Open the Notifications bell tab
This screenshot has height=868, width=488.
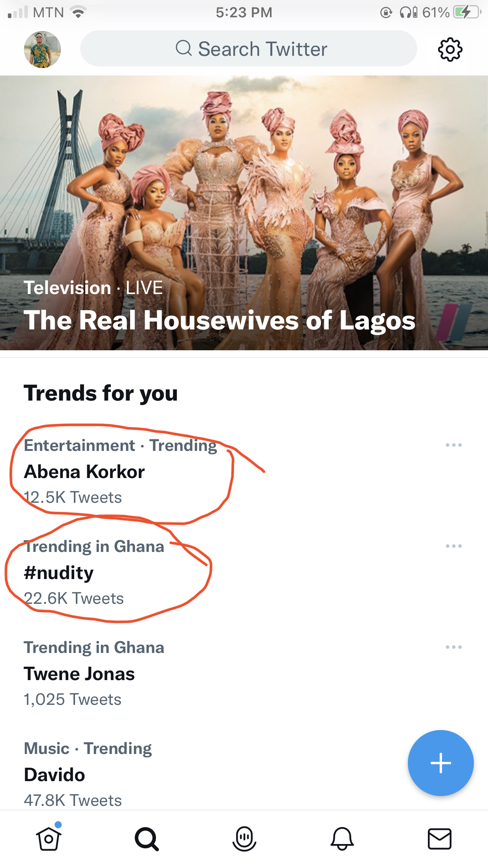342,839
